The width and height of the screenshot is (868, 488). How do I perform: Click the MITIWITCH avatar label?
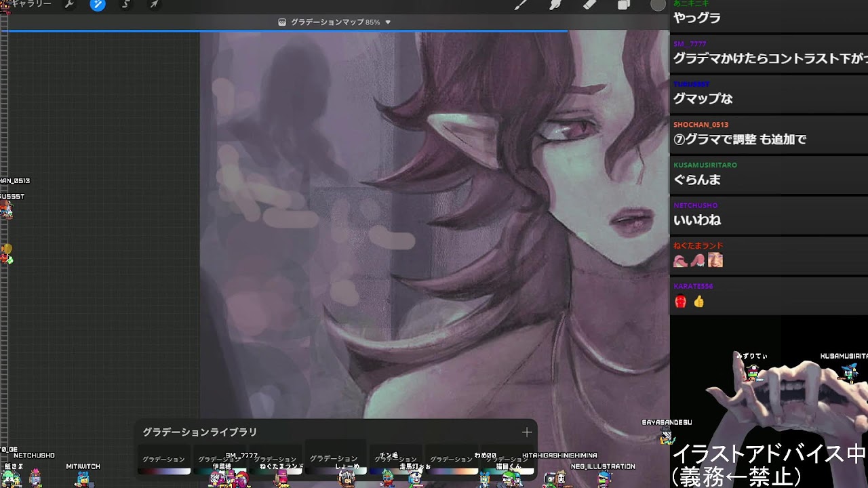pos(83,466)
